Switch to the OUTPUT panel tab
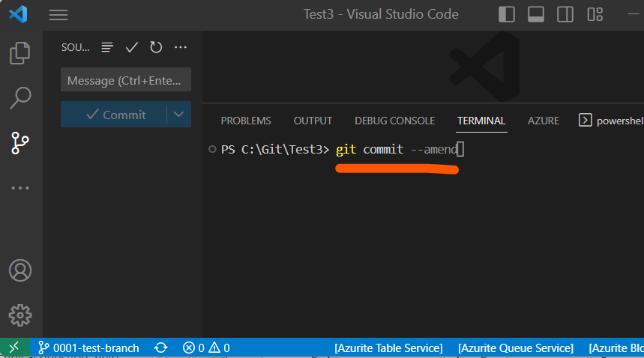Viewport: 644px width, 358px height. pos(313,121)
